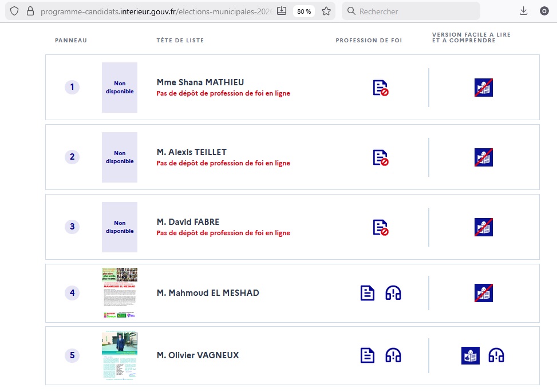This screenshot has width=557, height=392.
Task: Click unavailable easy-read icon for Mahmoud EL MESHAD
Action: [x=484, y=293]
